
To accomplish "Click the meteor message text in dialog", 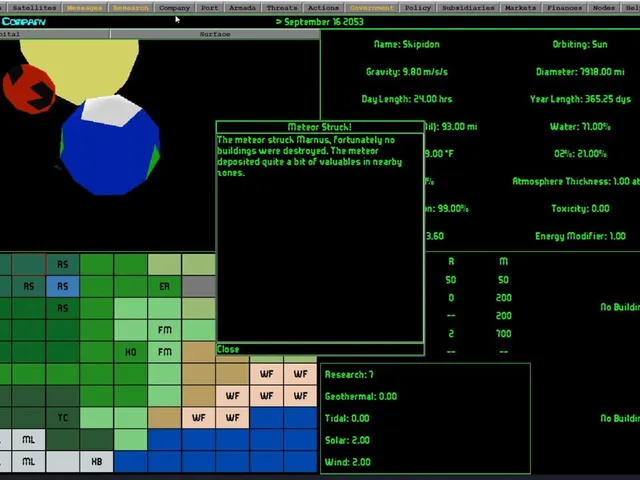I will 309,156.
